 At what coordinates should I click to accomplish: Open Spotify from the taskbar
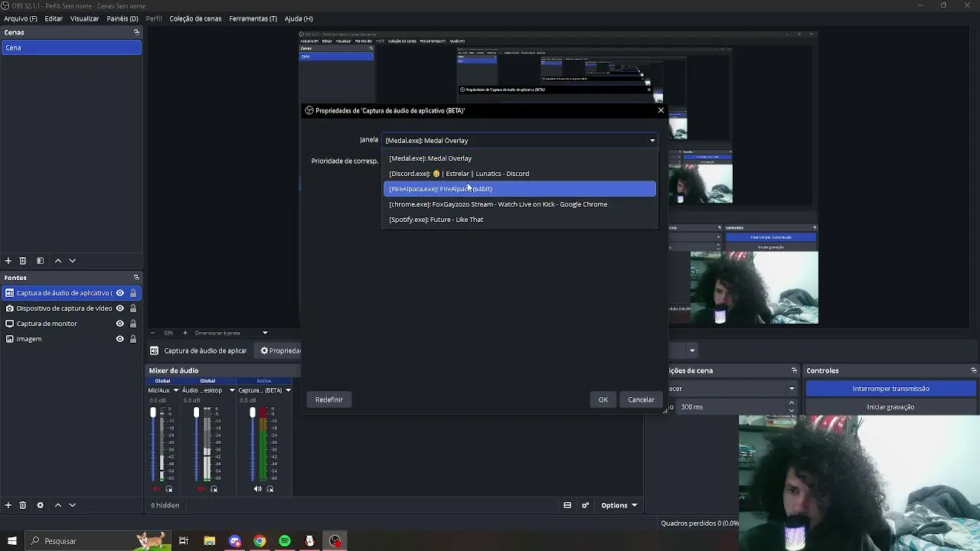(x=285, y=541)
